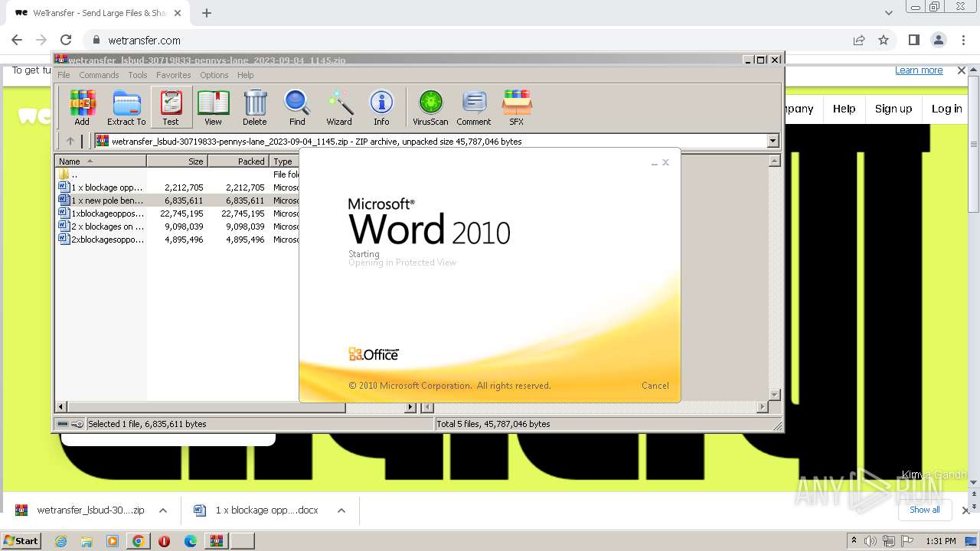980x551 pixels.
Task: Open WeTransfer Help link
Action: 844,109
